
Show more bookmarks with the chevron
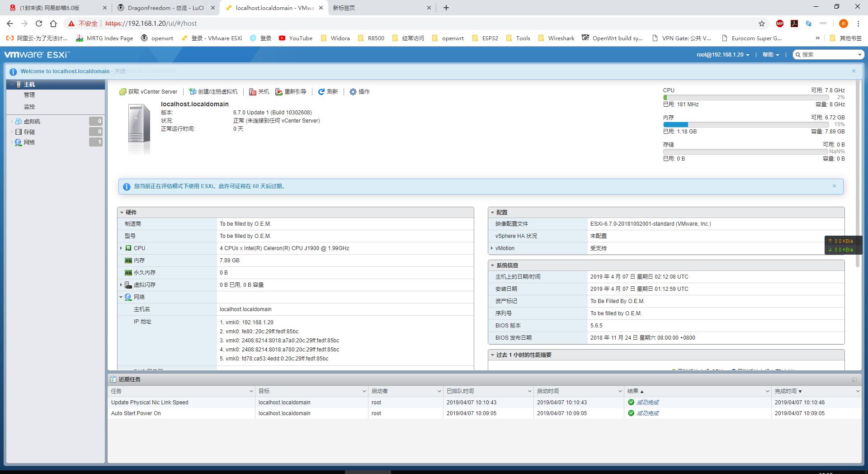pyautogui.click(x=817, y=38)
